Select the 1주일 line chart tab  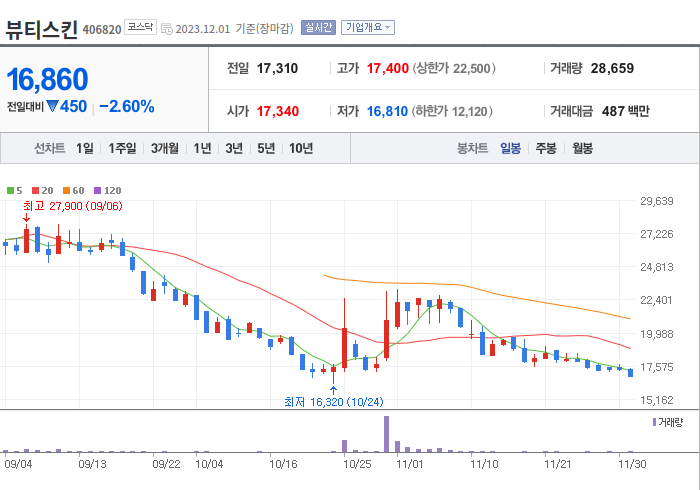[x=122, y=148]
